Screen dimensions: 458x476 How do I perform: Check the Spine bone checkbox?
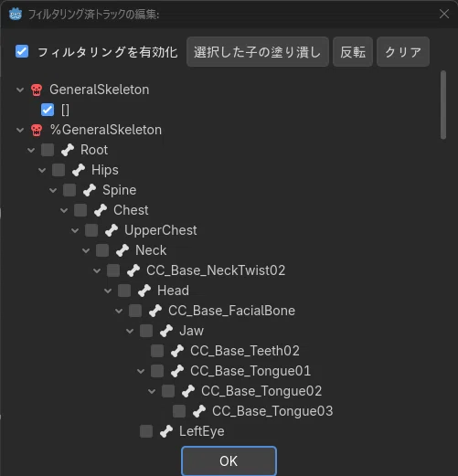[69, 190]
